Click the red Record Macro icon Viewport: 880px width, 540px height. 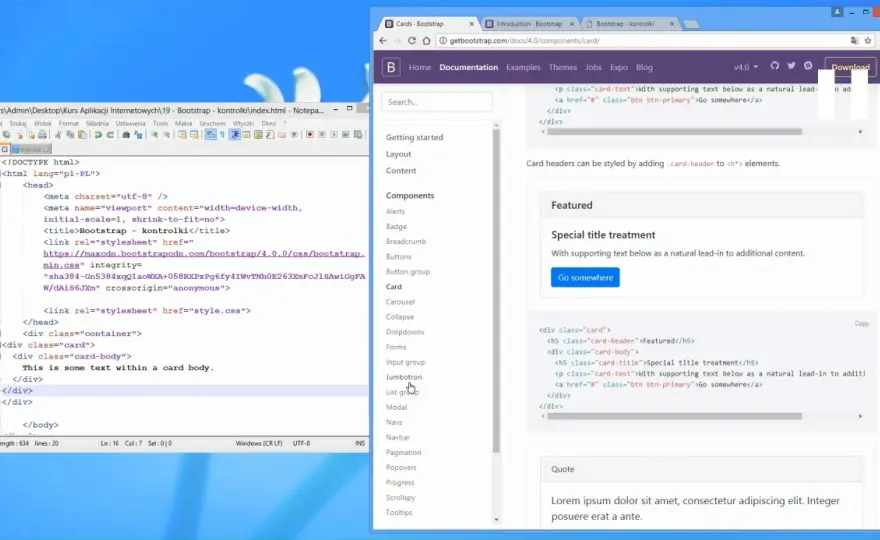[309, 135]
